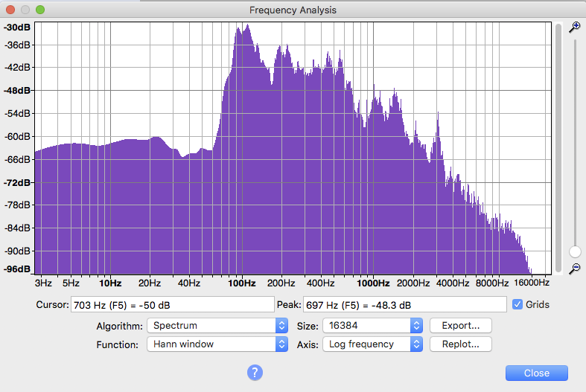
Task: Click the -30dB axis label
Action: coord(17,28)
